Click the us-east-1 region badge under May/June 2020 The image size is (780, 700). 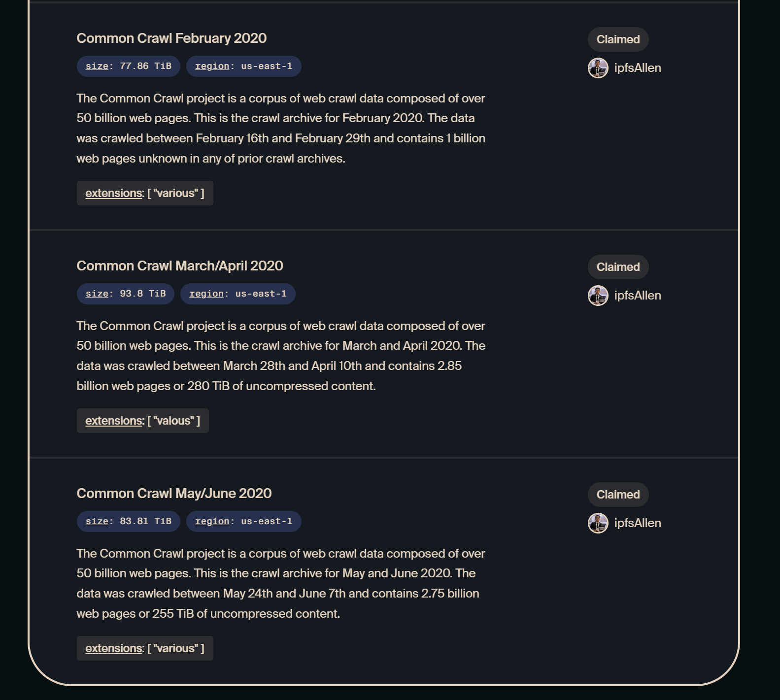(x=243, y=521)
